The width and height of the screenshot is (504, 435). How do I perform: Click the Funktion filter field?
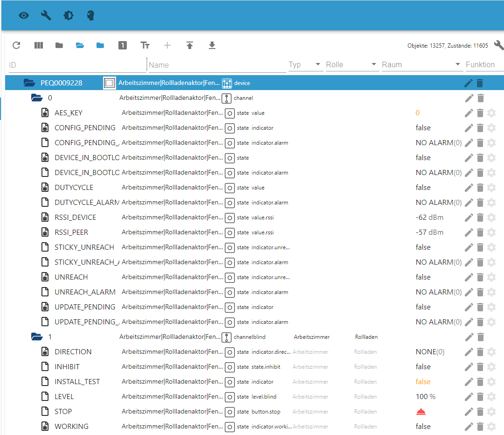(x=484, y=65)
